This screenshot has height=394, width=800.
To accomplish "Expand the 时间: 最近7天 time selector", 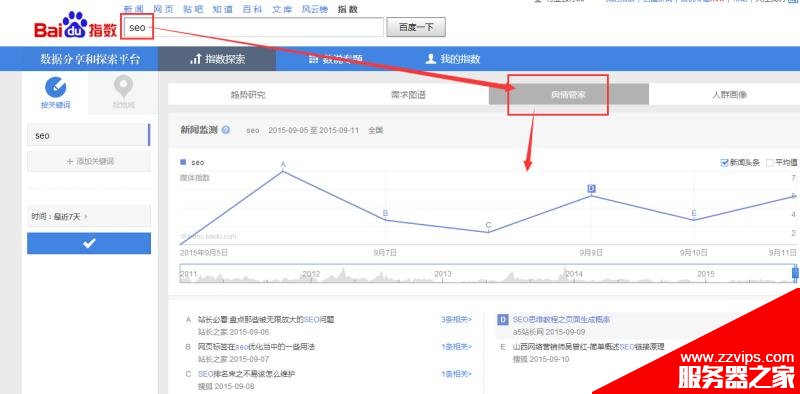I will click(89, 216).
